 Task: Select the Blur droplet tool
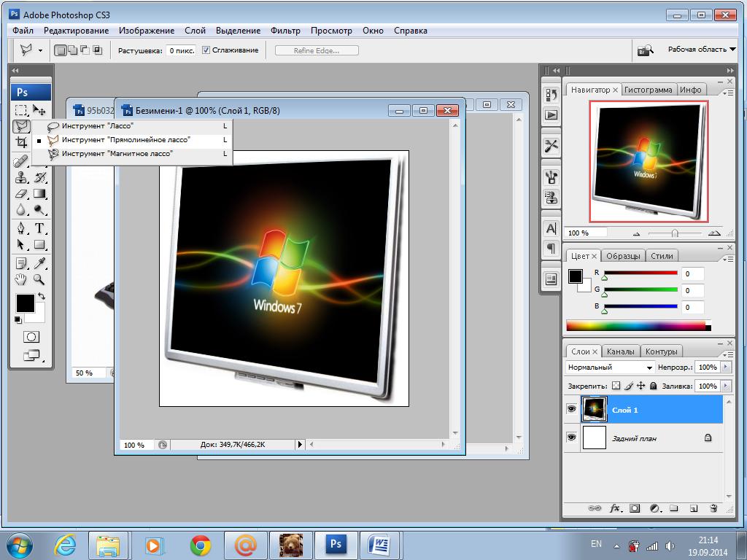(21, 210)
